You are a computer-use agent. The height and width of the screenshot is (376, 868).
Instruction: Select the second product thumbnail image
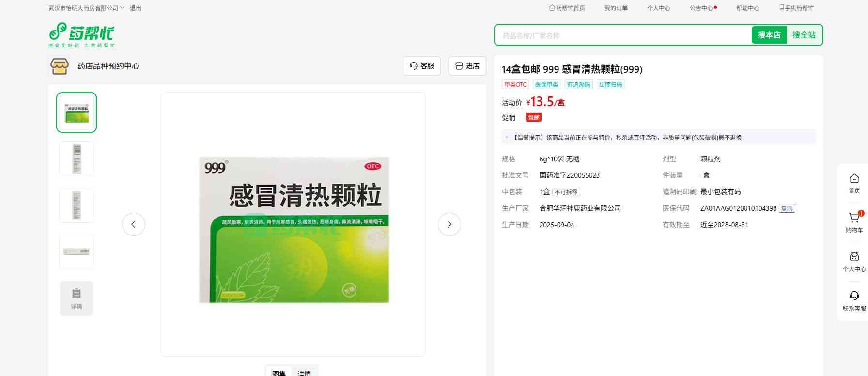pyautogui.click(x=77, y=159)
